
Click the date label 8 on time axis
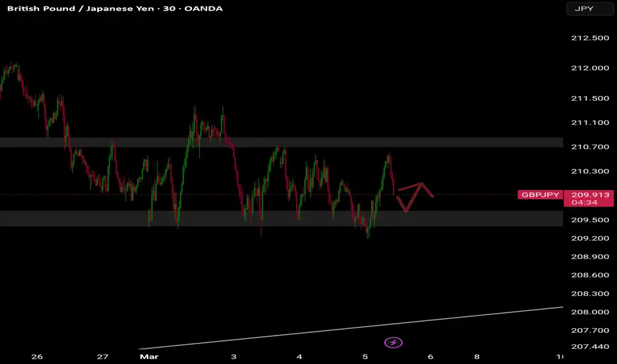[x=477, y=357]
